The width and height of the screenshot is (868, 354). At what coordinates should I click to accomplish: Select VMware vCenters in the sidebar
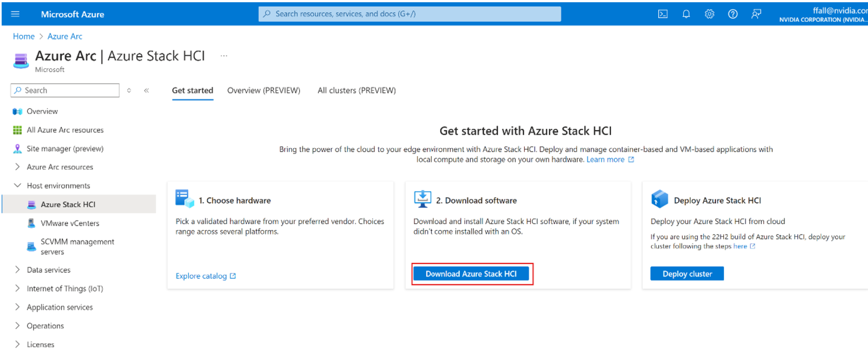tap(70, 223)
